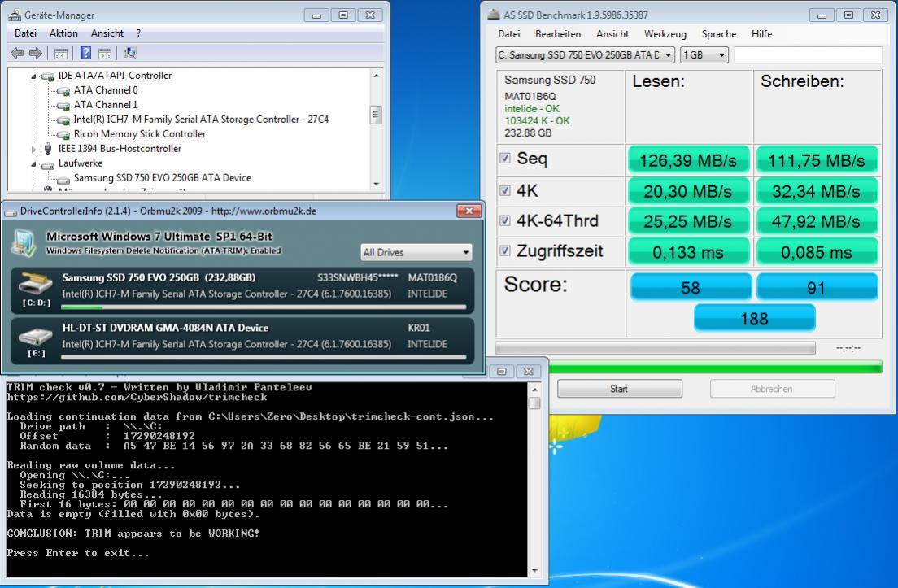Close the DriveControllerInfo window
This screenshot has width=898, height=588.
tap(469, 211)
